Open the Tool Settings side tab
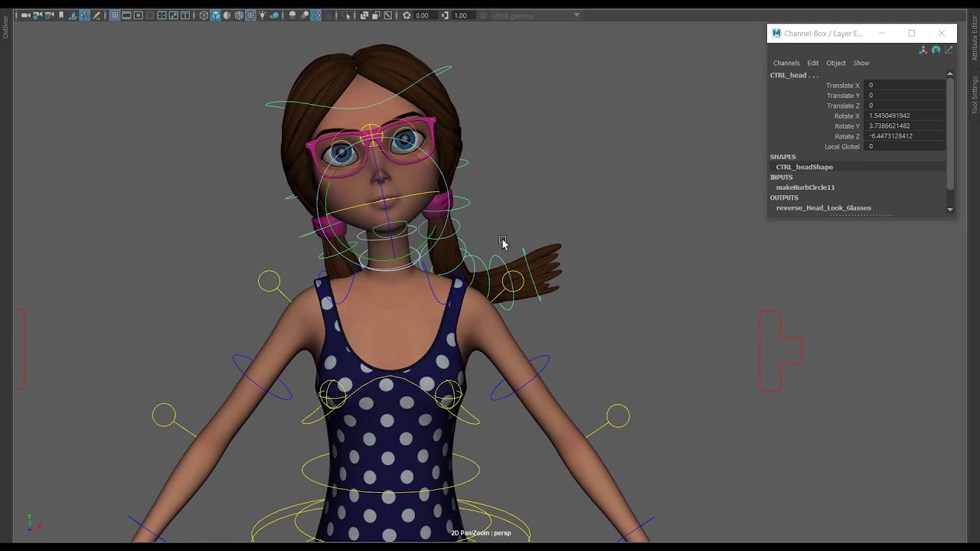980x551 pixels. click(x=975, y=95)
